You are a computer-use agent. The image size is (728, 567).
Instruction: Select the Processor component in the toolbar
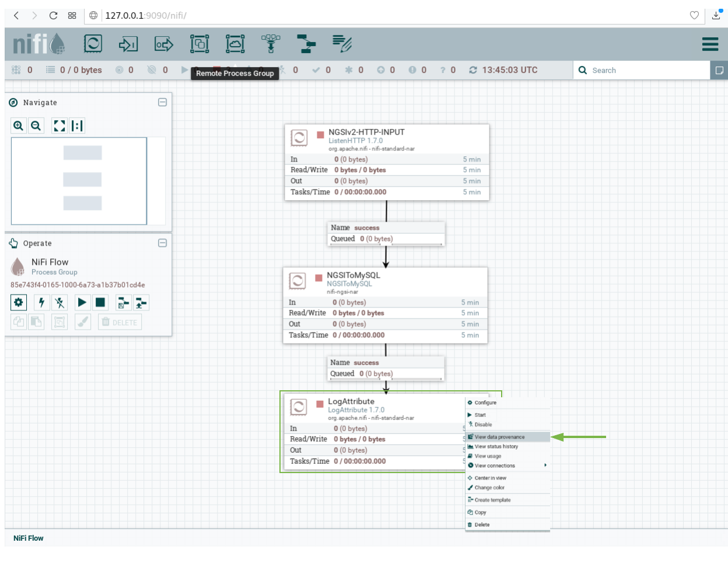click(x=93, y=44)
